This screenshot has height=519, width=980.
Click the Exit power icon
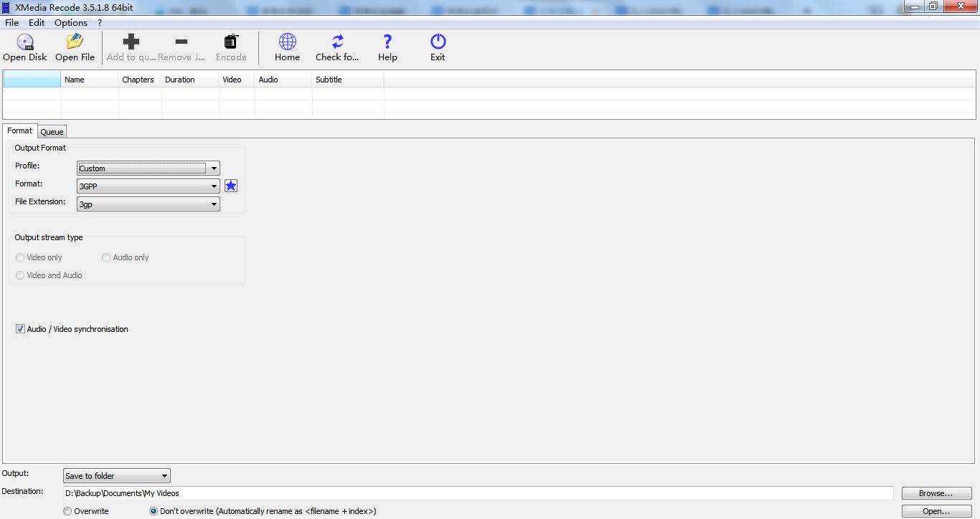(438, 42)
